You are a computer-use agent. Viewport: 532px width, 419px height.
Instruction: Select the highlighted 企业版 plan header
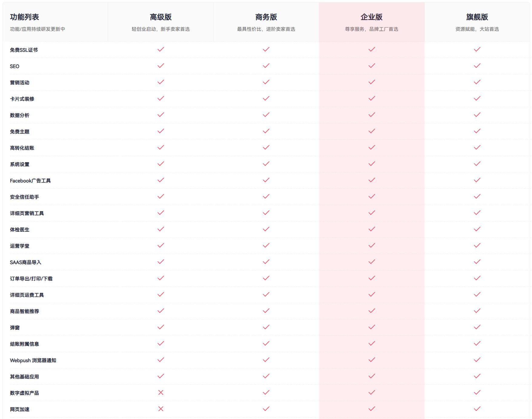(372, 17)
